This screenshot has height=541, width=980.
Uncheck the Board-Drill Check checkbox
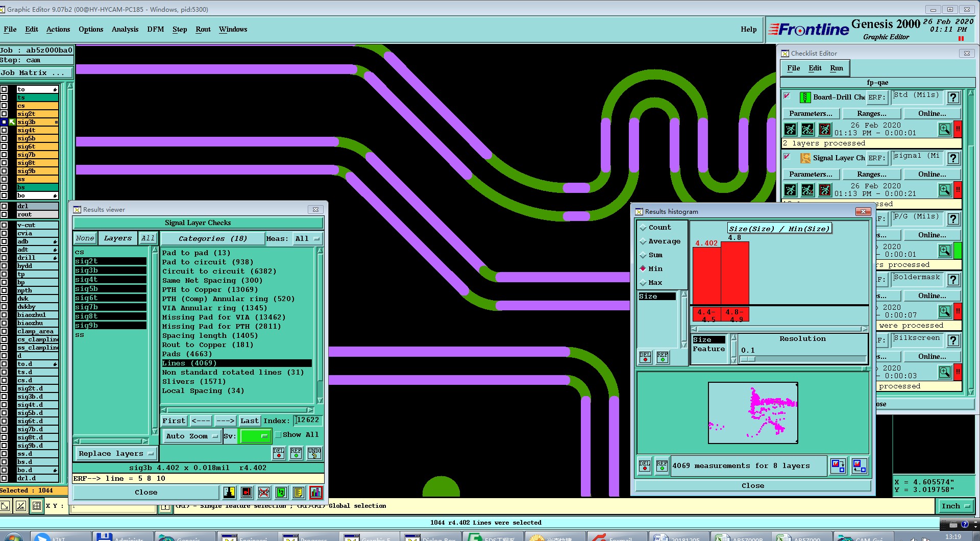[x=787, y=95]
